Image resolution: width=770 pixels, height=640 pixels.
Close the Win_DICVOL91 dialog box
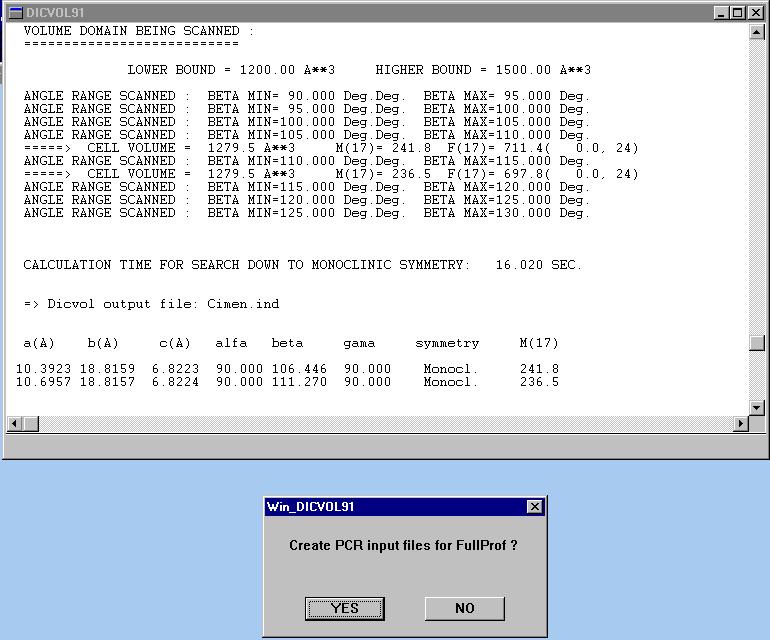[x=535, y=507]
